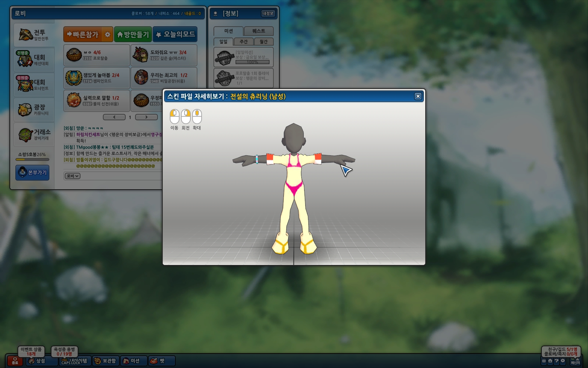Open the 예선대회 tournament entry

34,60
